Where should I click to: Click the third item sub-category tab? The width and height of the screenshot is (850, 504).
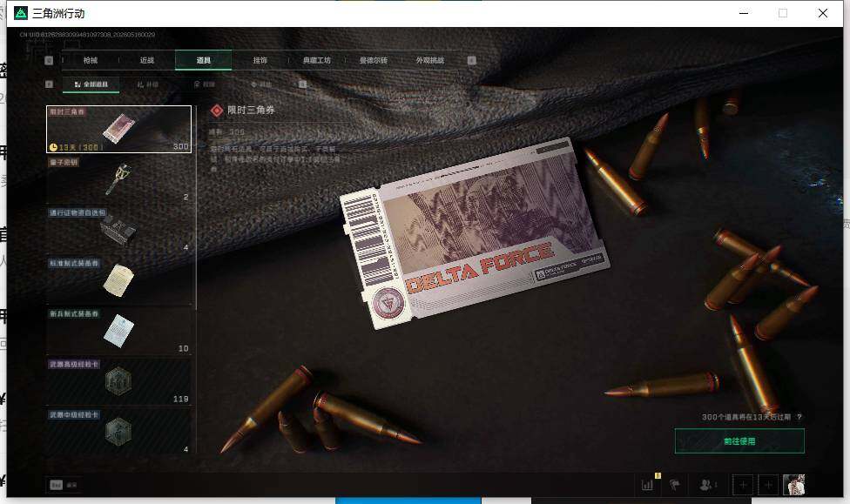click(x=205, y=84)
